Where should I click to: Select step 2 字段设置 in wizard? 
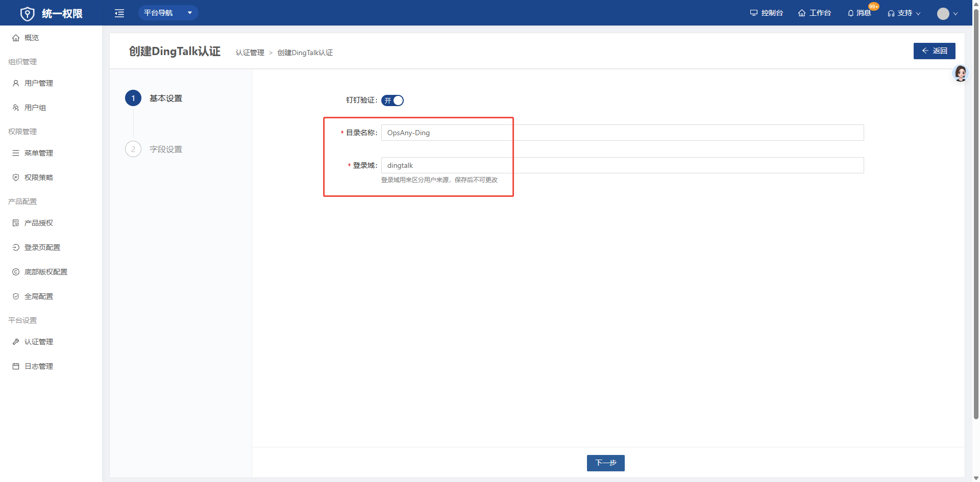[x=165, y=149]
